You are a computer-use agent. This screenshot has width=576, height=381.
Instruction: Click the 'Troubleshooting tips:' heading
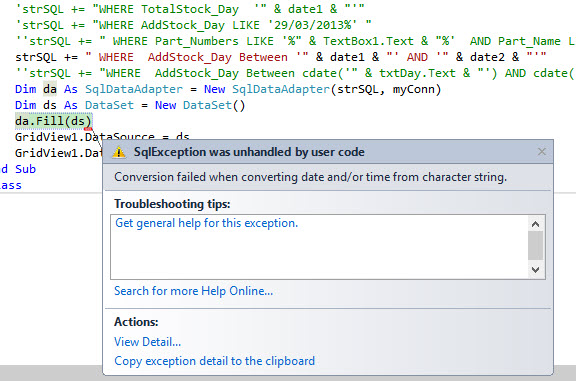pos(172,204)
